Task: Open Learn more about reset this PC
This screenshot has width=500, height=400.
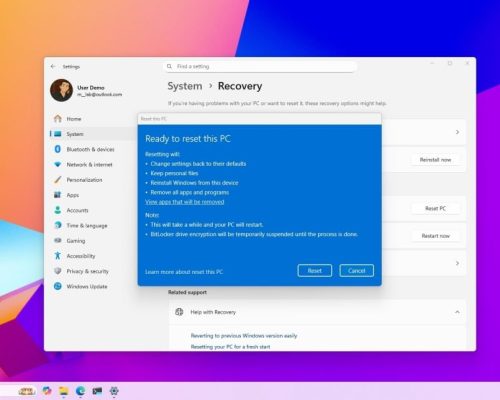Action: tap(184, 272)
